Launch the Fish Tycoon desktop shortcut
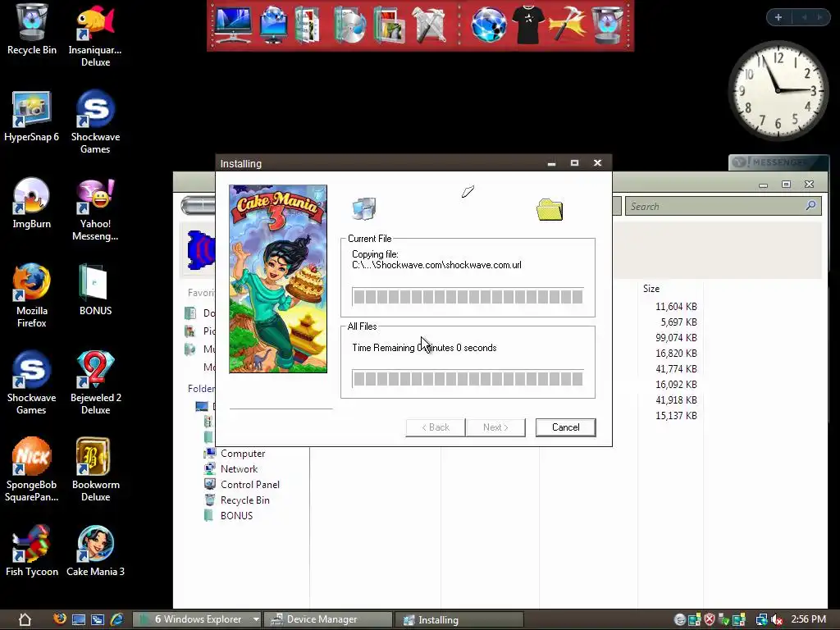 click(x=32, y=551)
